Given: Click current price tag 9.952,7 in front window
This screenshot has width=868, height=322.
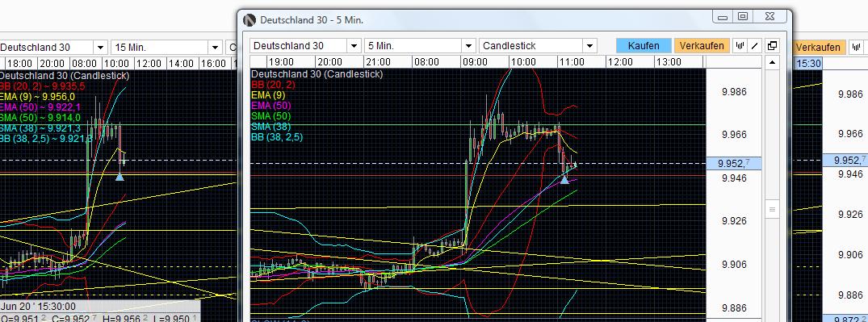Looking at the screenshot, I should (734, 163).
